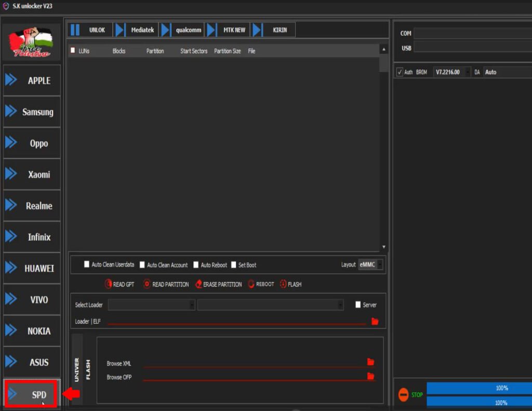Enable Auto Reboot checkbox

click(x=196, y=264)
